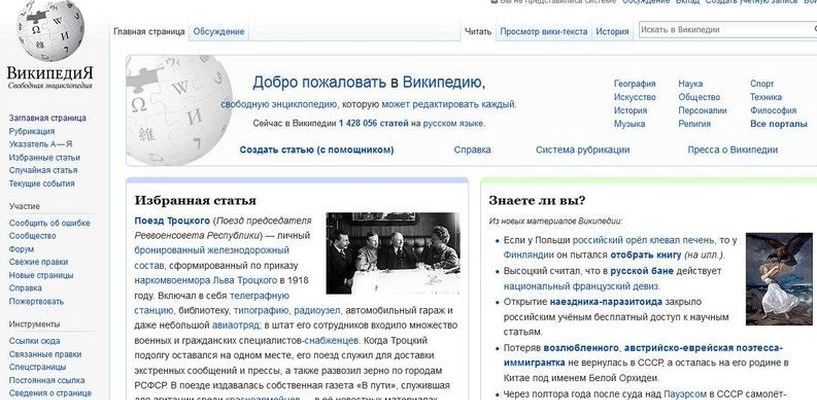Open a Случайная статья
817x400 pixels.
pyautogui.click(x=43, y=170)
